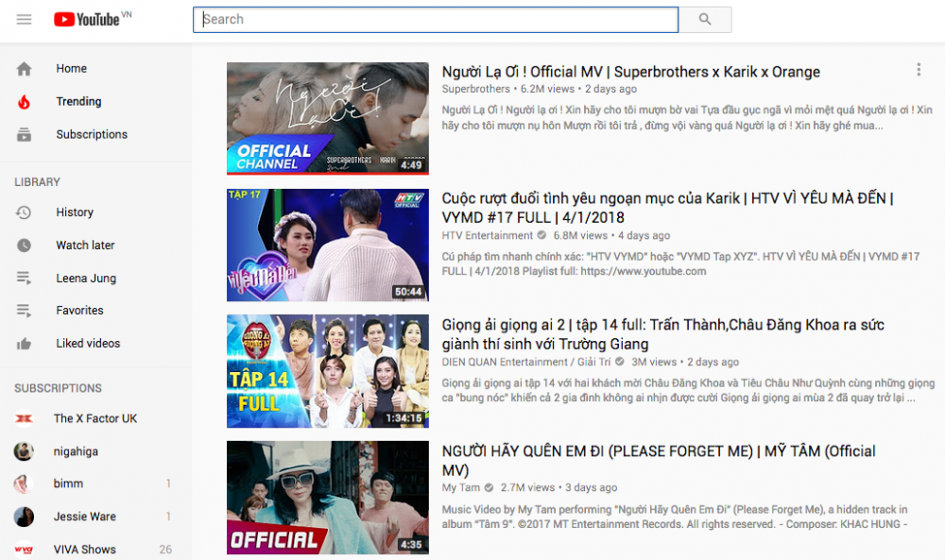945x560 pixels.
Task: Open the Watch later icon
Action: coord(25,245)
